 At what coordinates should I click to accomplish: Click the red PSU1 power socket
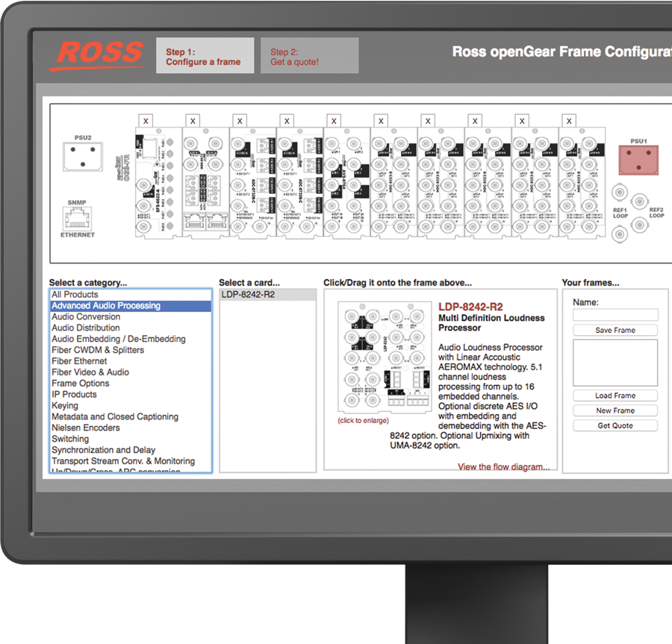point(638,160)
